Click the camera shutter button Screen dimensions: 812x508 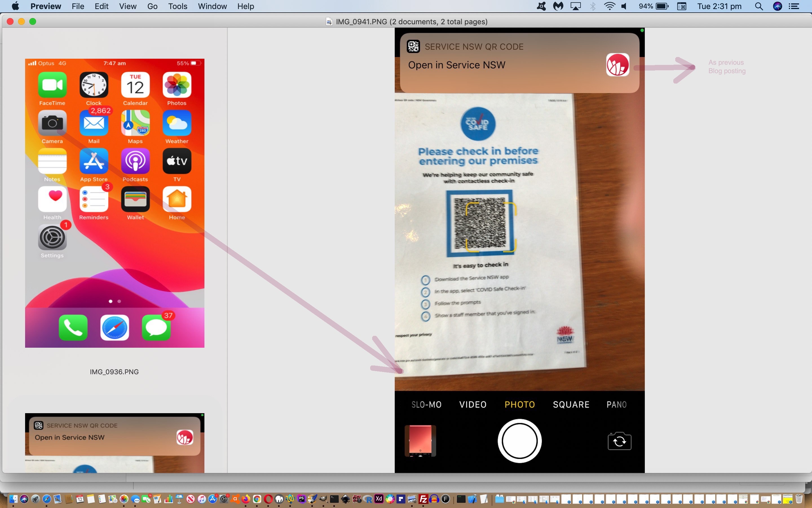519,441
